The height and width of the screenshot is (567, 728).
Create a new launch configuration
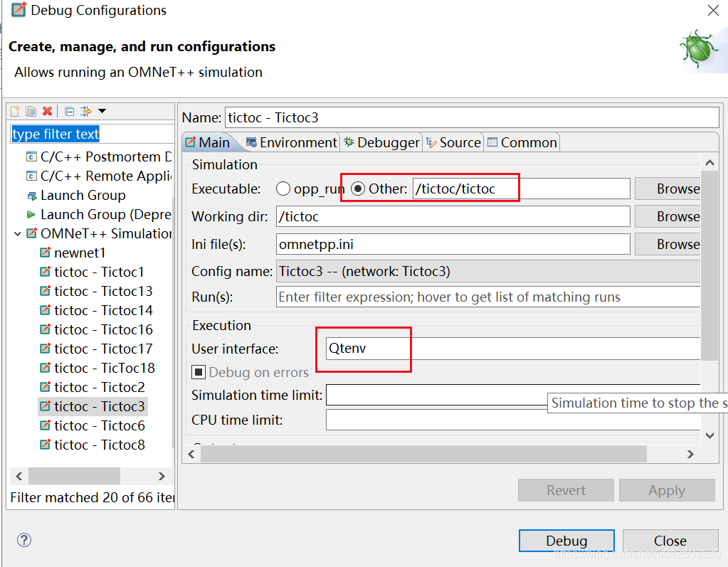[x=14, y=111]
